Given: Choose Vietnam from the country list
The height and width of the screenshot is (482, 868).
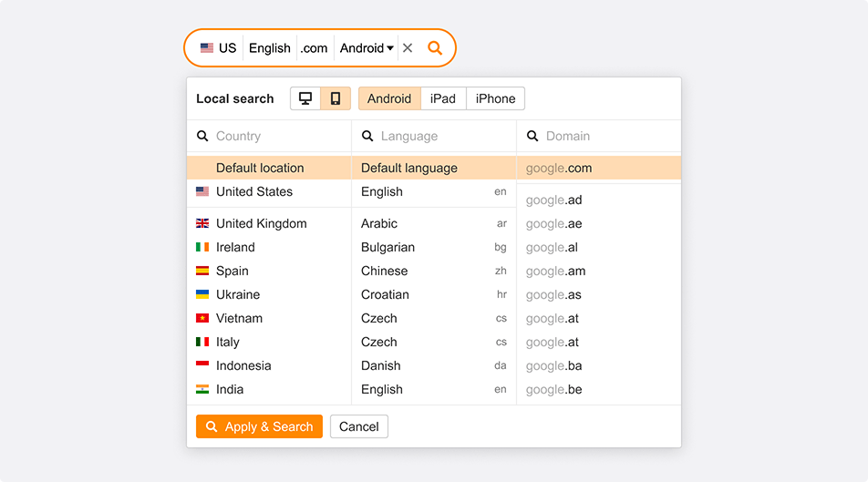Looking at the screenshot, I should [239, 318].
